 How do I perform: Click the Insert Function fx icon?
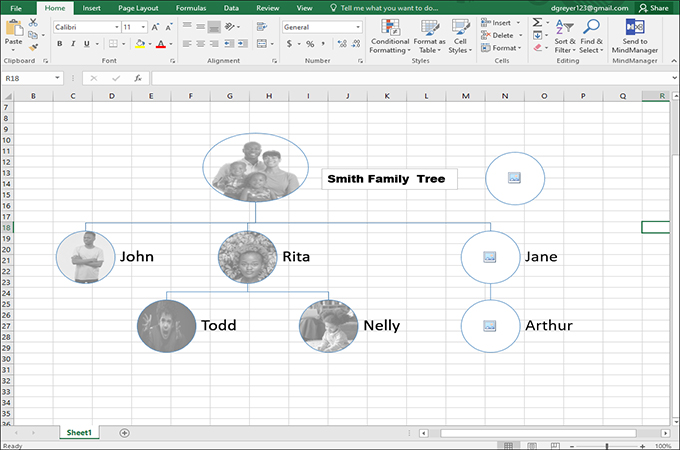(138, 78)
